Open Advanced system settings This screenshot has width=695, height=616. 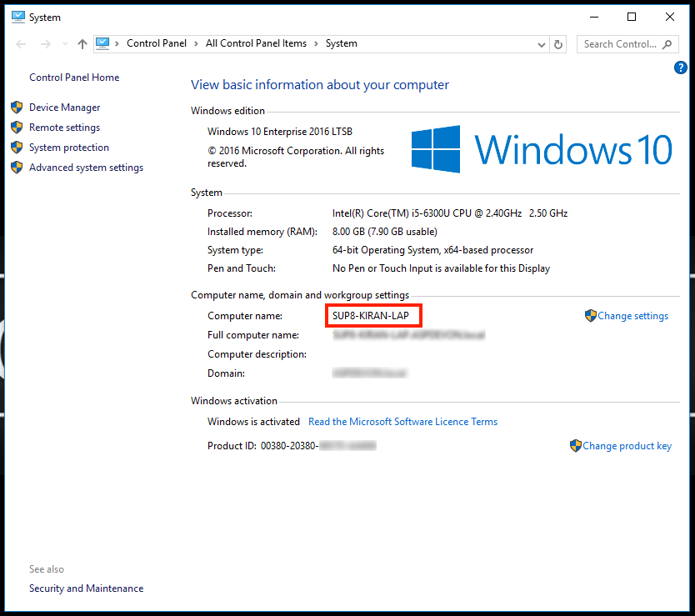pyautogui.click(x=86, y=167)
